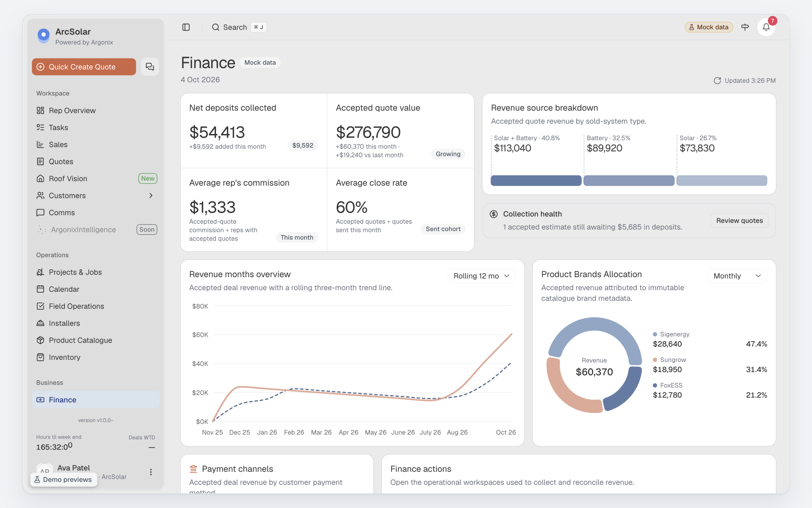
Task: Click the Mock data badge in top bar
Action: point(709,27)
